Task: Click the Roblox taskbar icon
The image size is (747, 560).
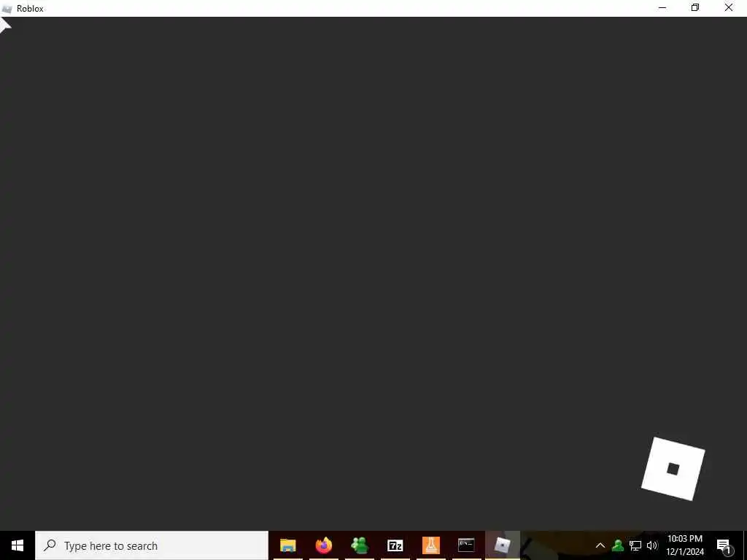Action: (x=502, y=545)
